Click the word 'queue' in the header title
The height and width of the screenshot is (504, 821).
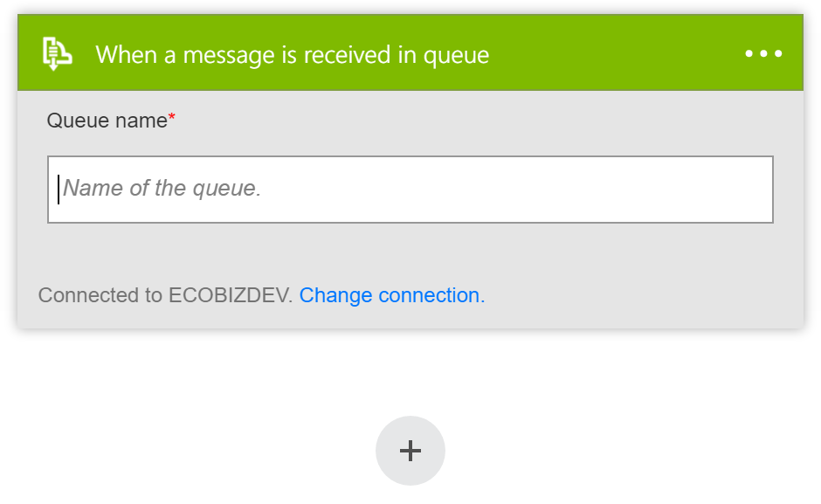(456, 57)
